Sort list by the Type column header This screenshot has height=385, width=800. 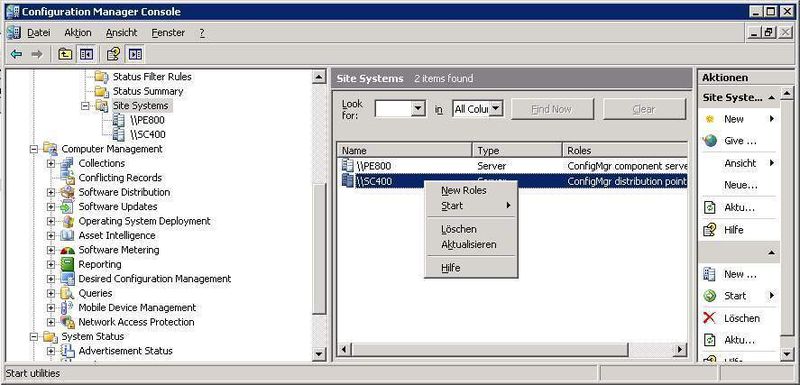point(517,150)
